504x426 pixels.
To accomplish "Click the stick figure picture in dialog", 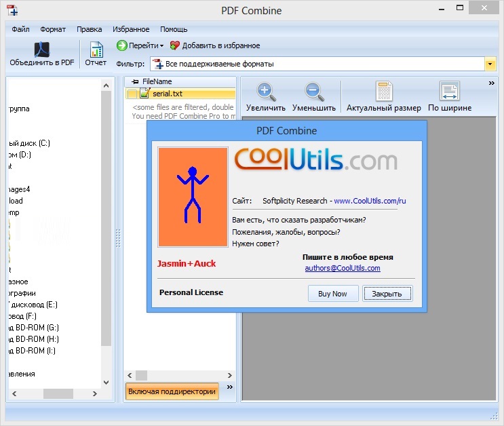I will tap(193, 197).
